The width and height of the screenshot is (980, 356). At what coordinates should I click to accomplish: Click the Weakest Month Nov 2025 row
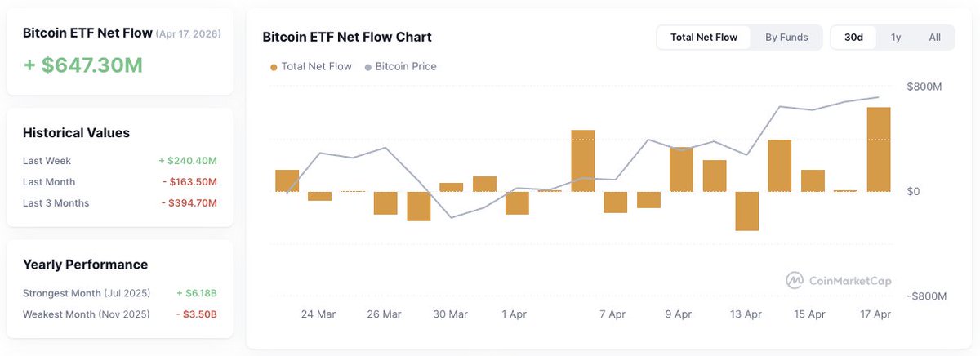coord(119,314)
